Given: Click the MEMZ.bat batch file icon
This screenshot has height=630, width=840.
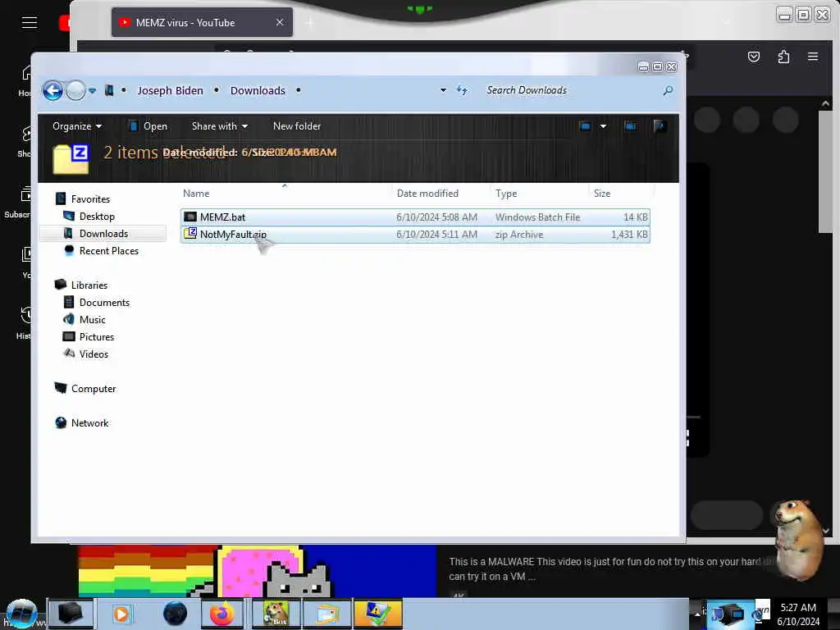Looking at the screenshot, I should pyautogui.click(x=190, y=217).
